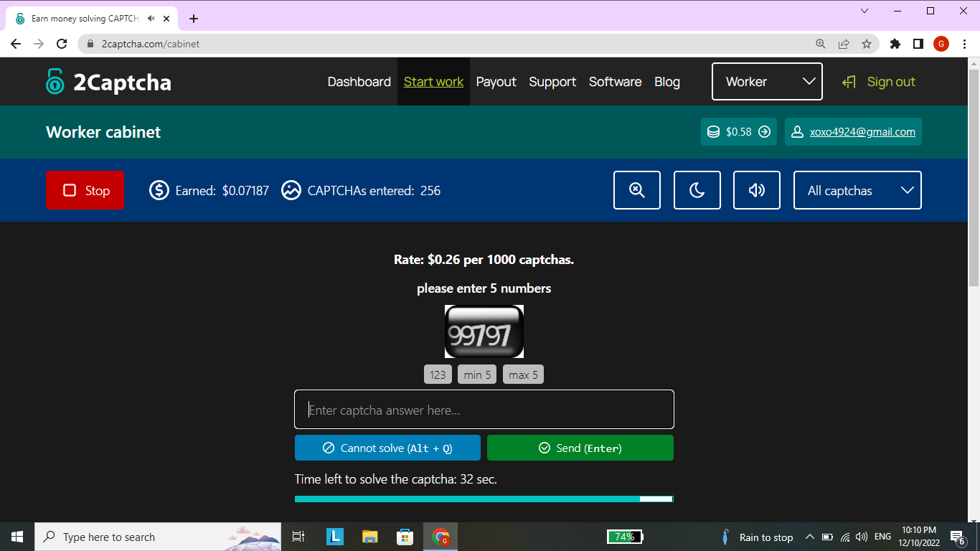
Task: Open the Extensions puzzle icon
Action: [895, 44]
